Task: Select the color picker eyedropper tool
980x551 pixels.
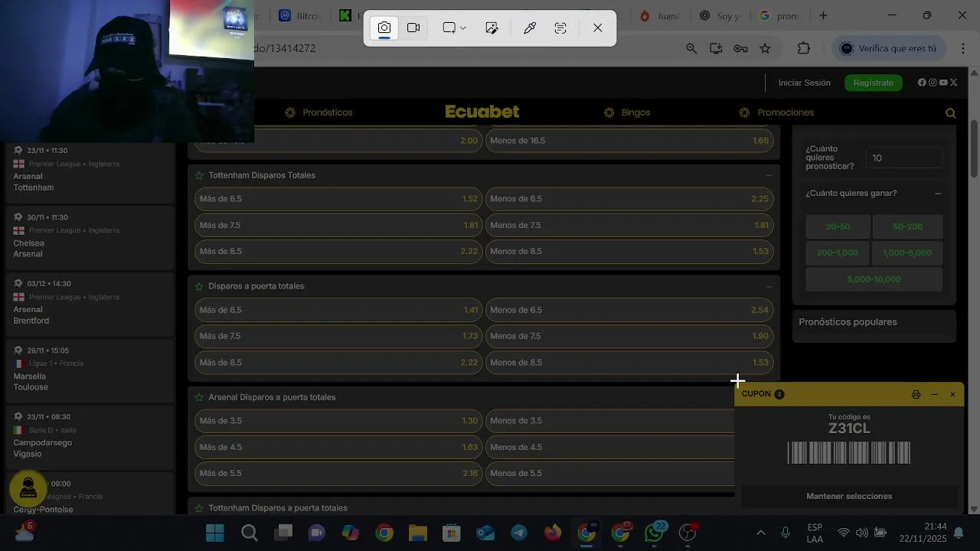Action: tap(529, 28)
